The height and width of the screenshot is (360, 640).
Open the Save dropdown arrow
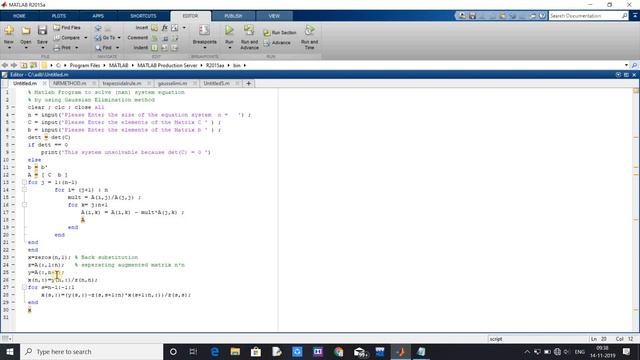42,48
